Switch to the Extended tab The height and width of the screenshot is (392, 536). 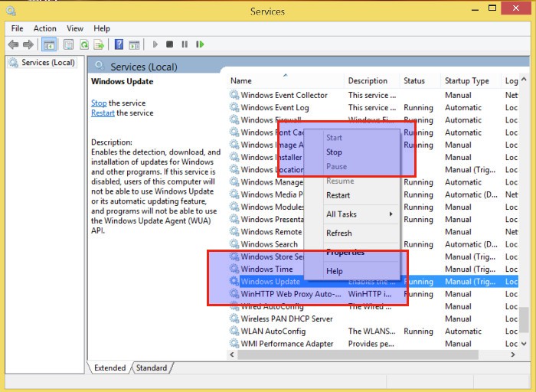coord(109,367)
